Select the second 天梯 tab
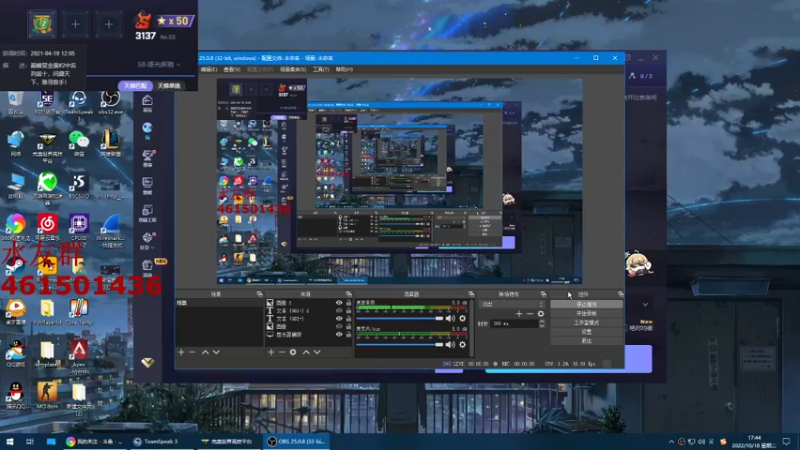 [169, 86]
